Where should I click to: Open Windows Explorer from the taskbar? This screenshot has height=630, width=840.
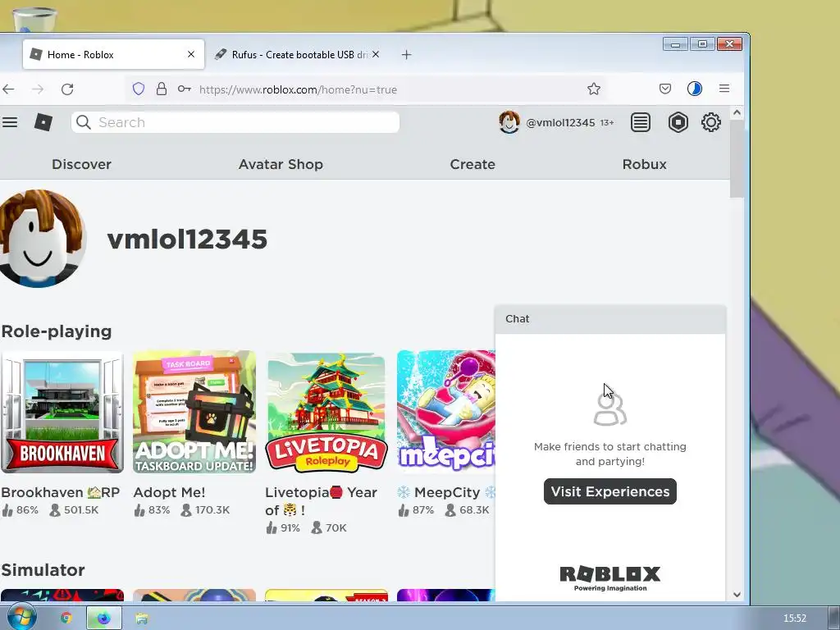[142, 619]
